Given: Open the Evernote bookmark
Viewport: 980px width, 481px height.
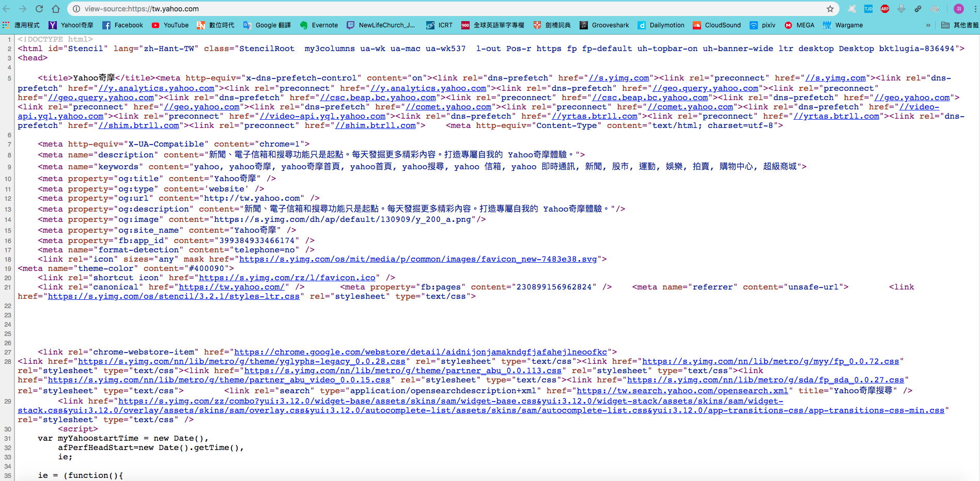Looking at the screenshot, I should click(319, 25).
